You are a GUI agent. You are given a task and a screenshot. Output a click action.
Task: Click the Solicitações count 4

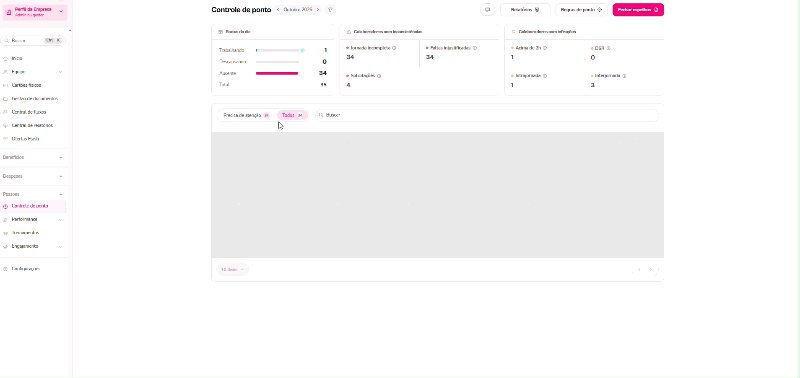tap(348, 85)
